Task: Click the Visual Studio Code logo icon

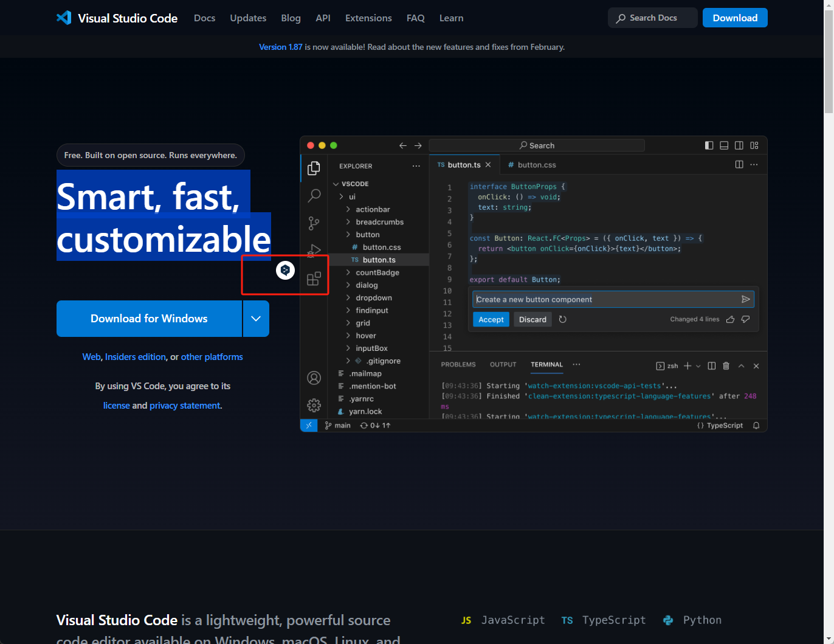Action: point(64,18)
